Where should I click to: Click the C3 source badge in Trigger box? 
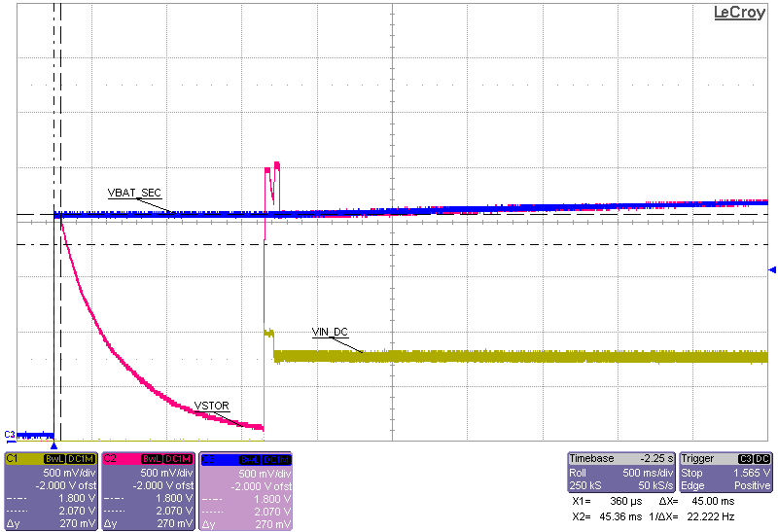coord(745,459)
